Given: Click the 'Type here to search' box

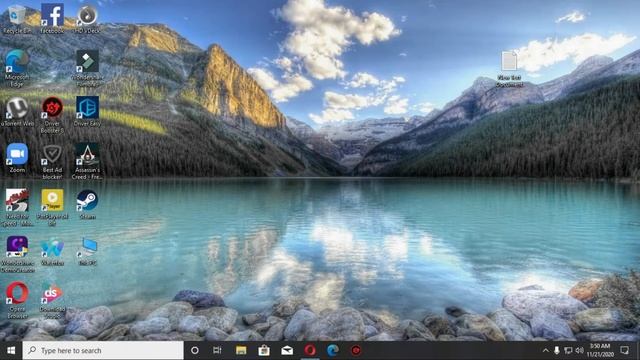Looking at the screenshot, I should tap(103, 350).
